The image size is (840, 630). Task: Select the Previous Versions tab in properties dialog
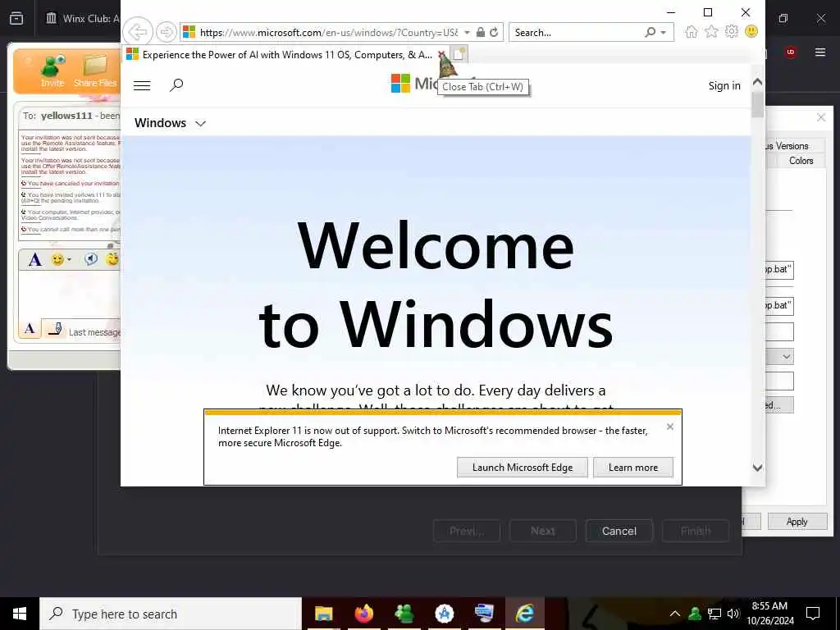795,146
